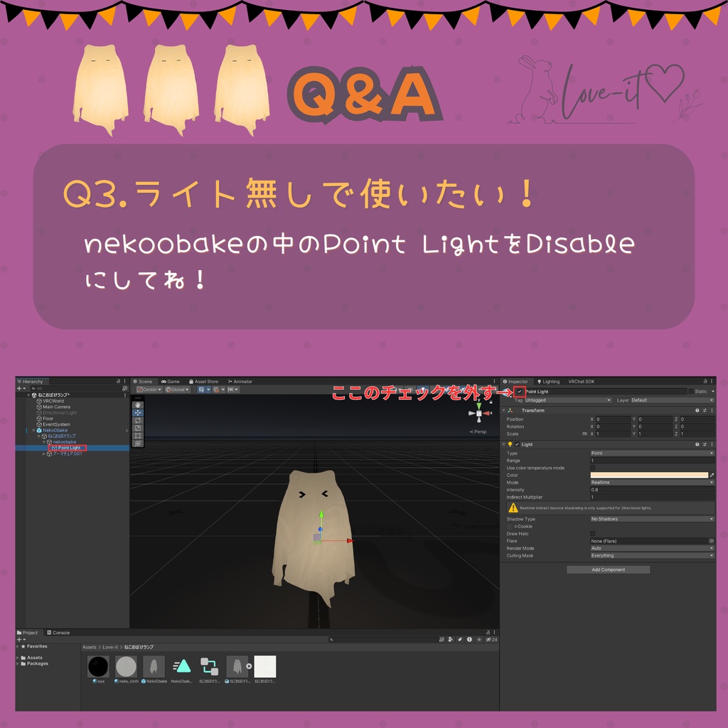Open the light Type dropdown
This screenshot has height=728, width=728.
pyautogui.click(x=652, y=453)
